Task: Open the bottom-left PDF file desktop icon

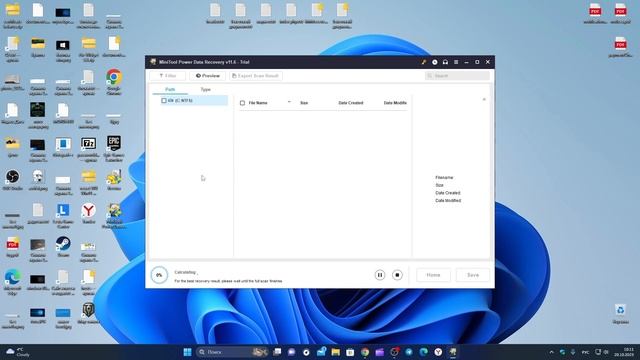Action: (13, 247)
